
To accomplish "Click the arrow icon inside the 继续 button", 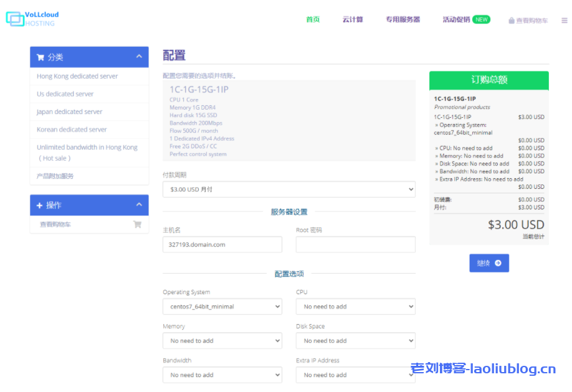I will [497, 262].
